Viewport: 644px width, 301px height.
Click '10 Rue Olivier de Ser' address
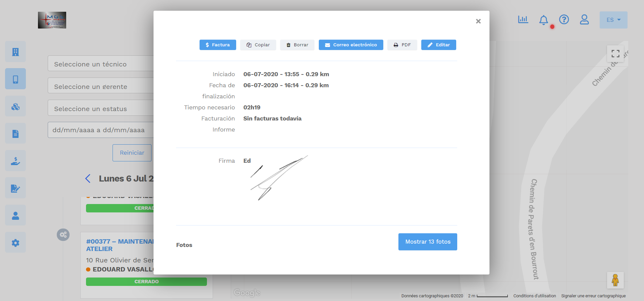(120, 260)
